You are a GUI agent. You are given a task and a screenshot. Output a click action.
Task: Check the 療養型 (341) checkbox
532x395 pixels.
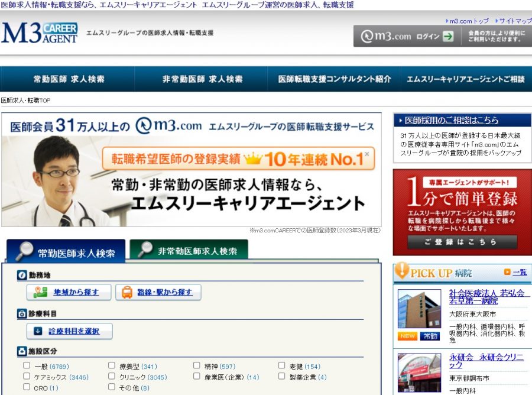tap(111, 365)
